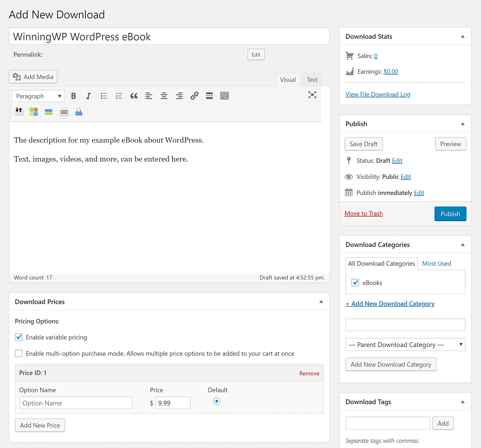Click Move to Trash link
Screen dimensions: 481x448
pos(363,213)
